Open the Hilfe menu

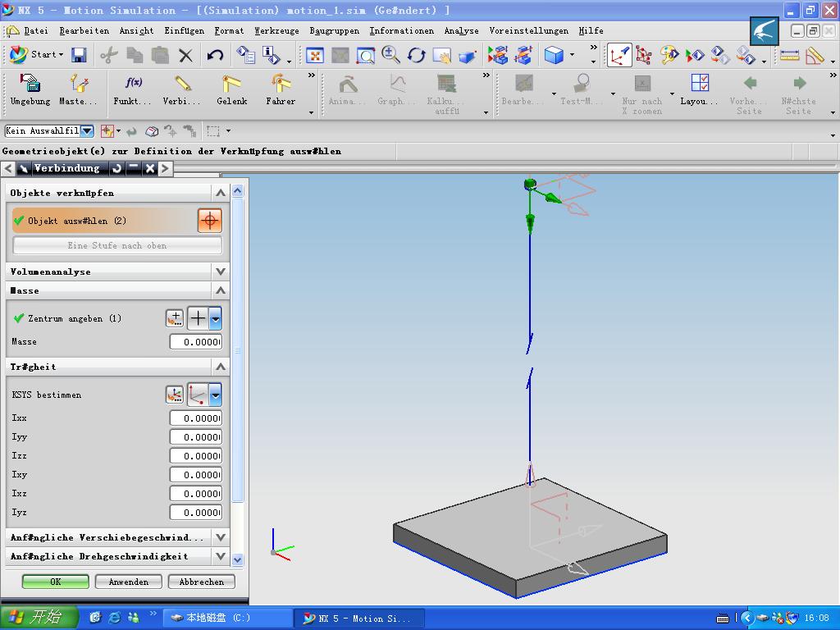pos(591,30)
